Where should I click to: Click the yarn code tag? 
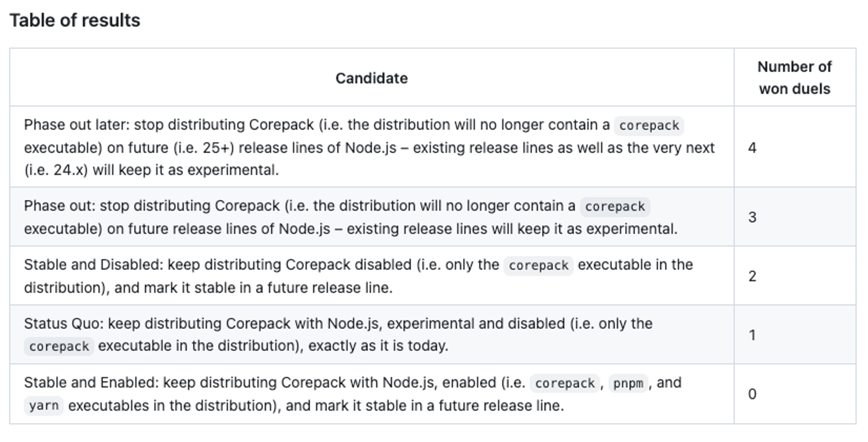pyautogui.click(x=43, y=406)
